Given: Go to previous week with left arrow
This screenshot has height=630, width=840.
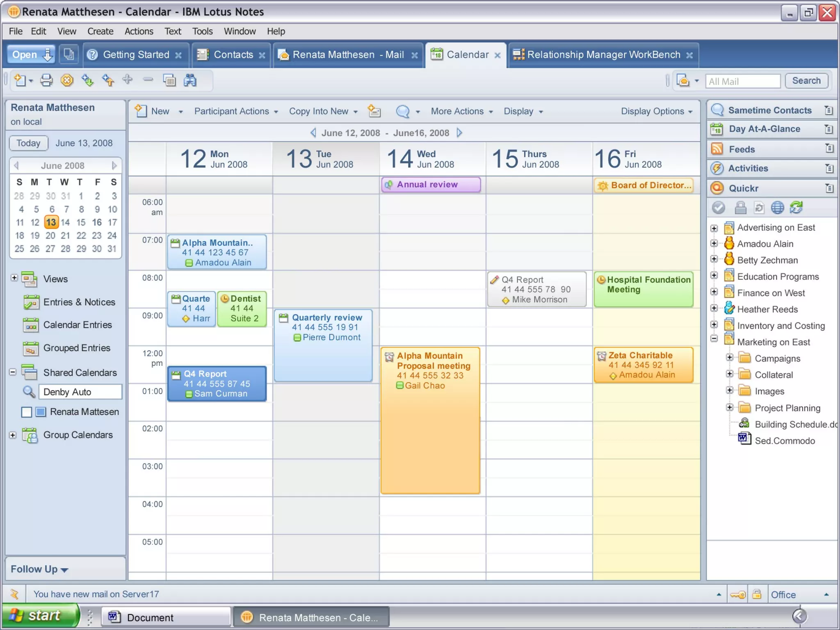Looking at the screenshot, I should (x=313, y=132).
